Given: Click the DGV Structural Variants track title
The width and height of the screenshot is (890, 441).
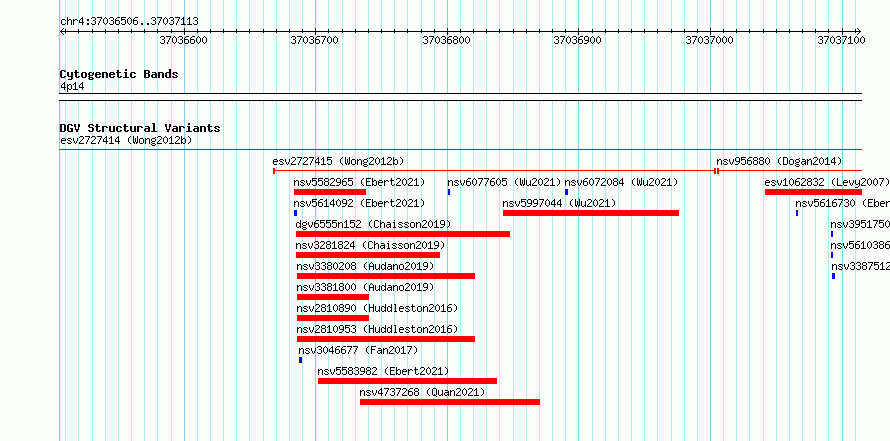Looking at the screenshot, I should (140, 128).
